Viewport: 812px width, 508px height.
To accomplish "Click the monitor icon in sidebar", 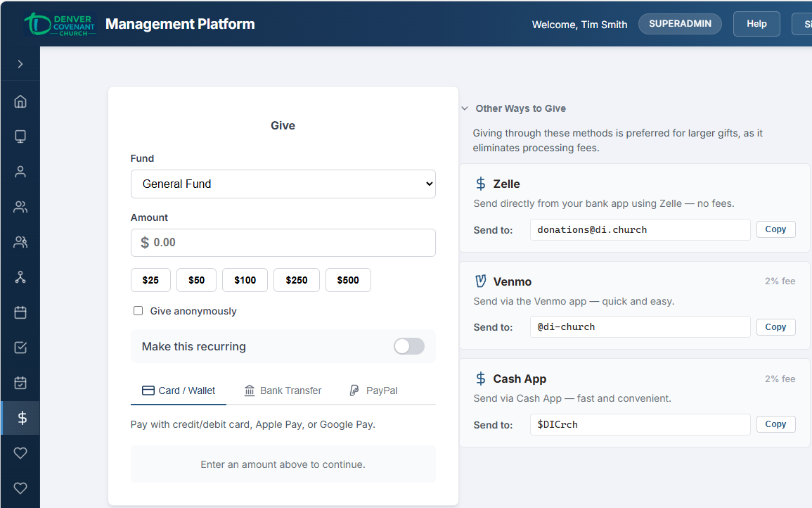I will coord(20,136).
